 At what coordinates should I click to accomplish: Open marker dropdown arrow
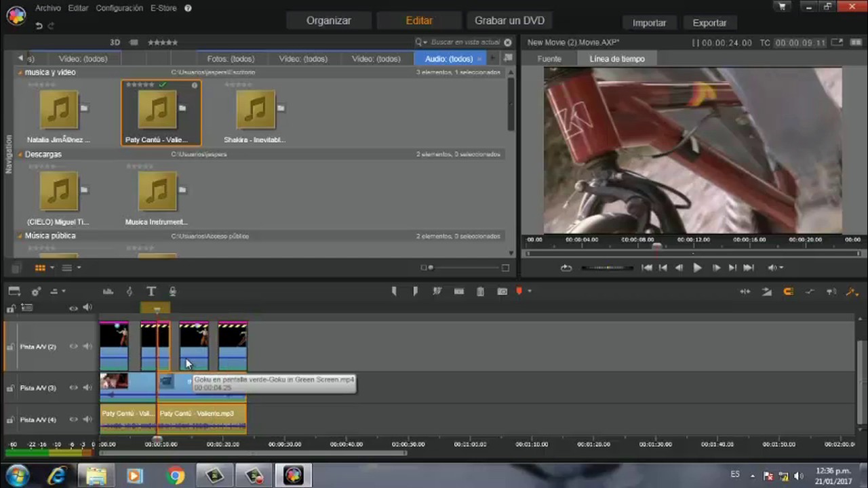(530, 291)
